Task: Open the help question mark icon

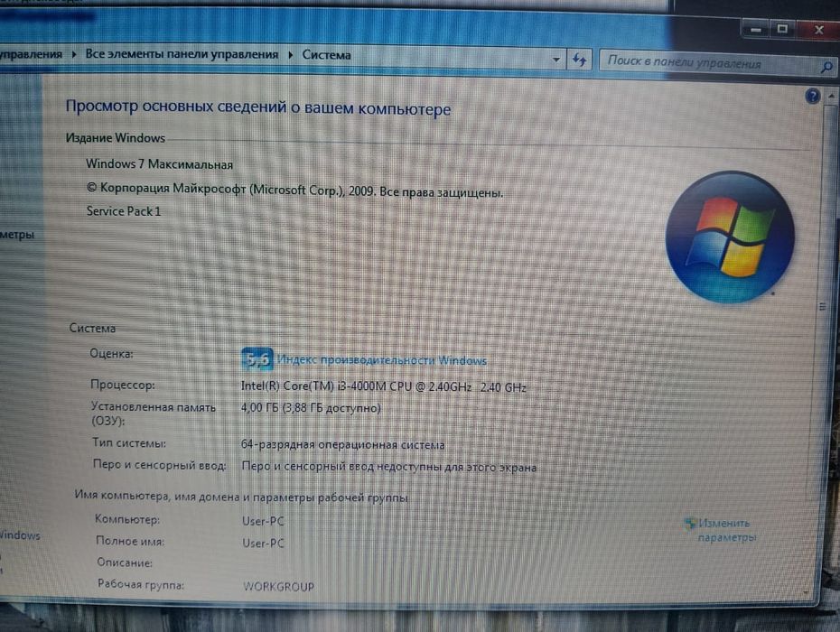Action: tap(813, 97)
